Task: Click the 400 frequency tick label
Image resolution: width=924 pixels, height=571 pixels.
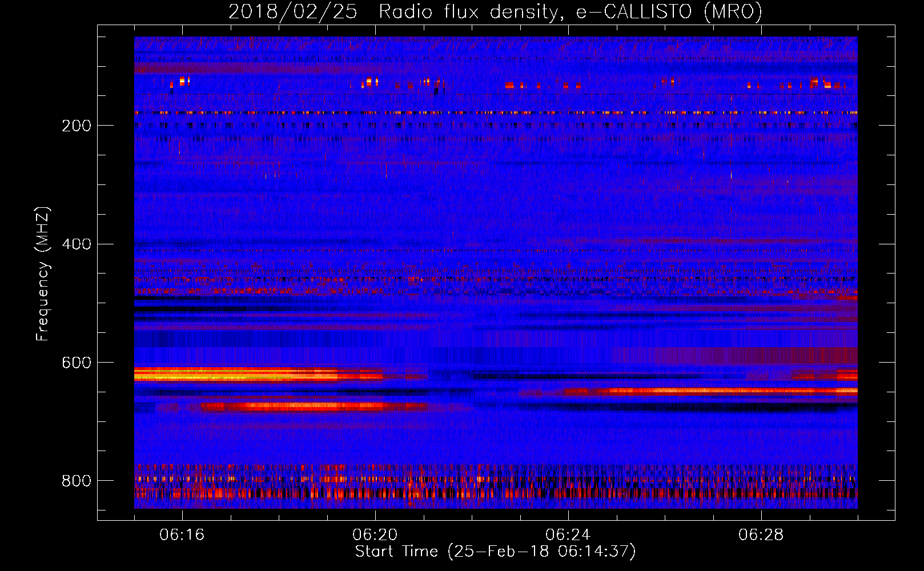Action: click(x=77, y=244)
